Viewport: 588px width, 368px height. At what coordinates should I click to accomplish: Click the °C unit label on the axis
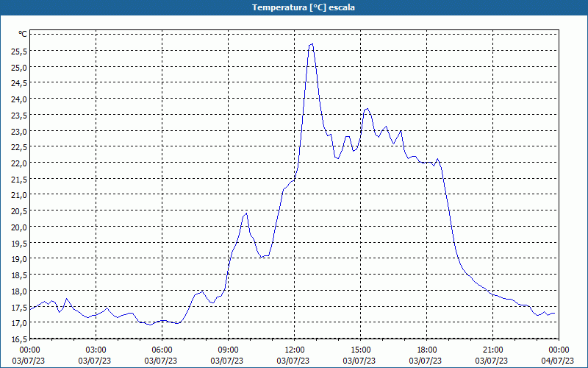click(x=23, y=34)
